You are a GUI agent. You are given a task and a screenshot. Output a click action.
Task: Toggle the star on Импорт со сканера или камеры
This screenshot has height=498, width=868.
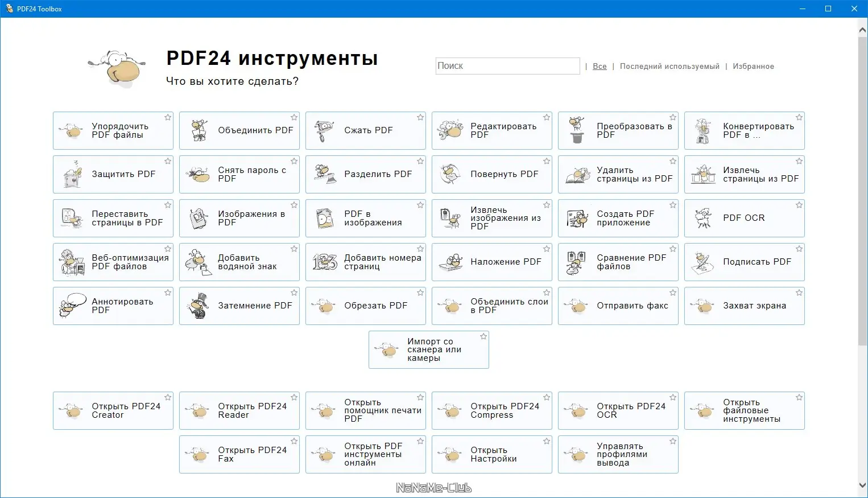point(483,337)
